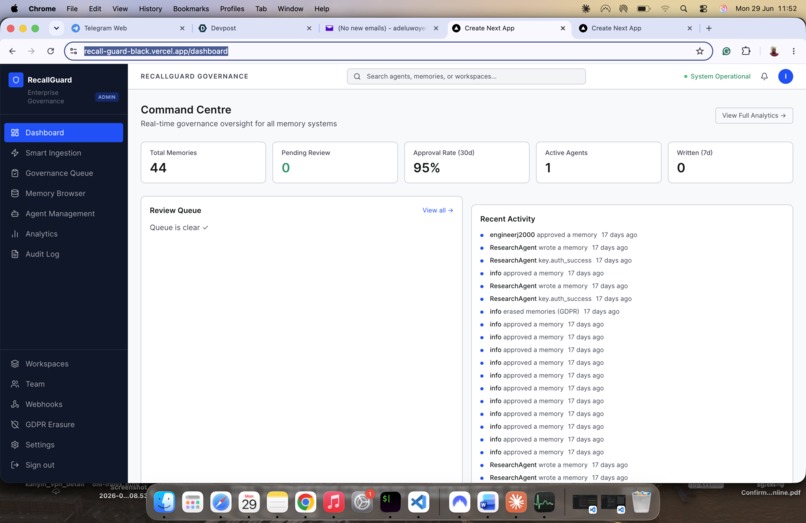
Task: Click the Settings gear icon in sidebar
Action: point(15,445)
